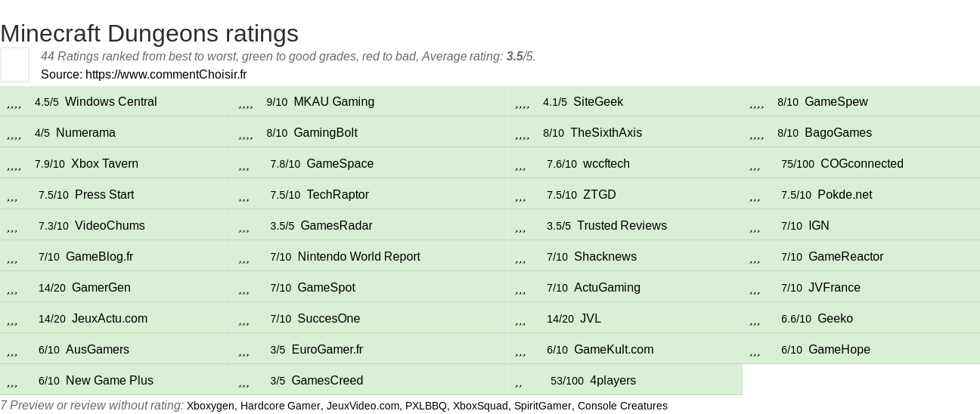This screenshot has height=414, width=980.
Task: Open the Windows Central review
Action: (110, 102)
